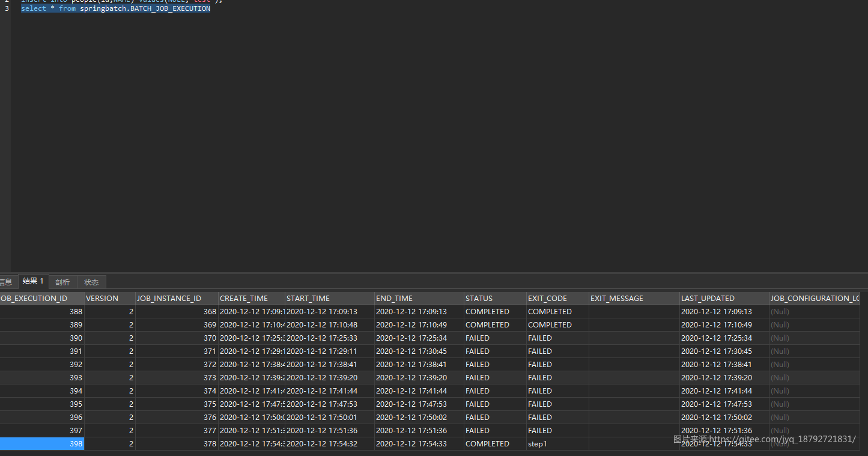
Task: Select execution ID cell 388
Action: 41,312
